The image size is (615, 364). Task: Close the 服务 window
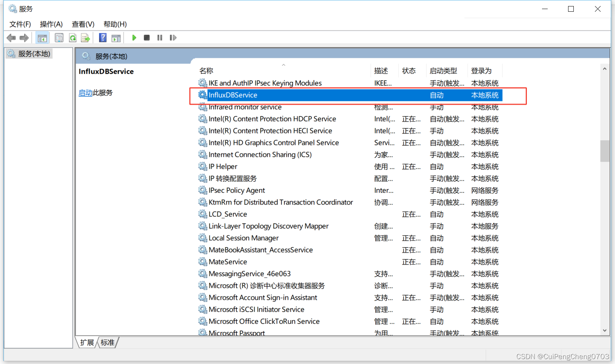(598, 9)
